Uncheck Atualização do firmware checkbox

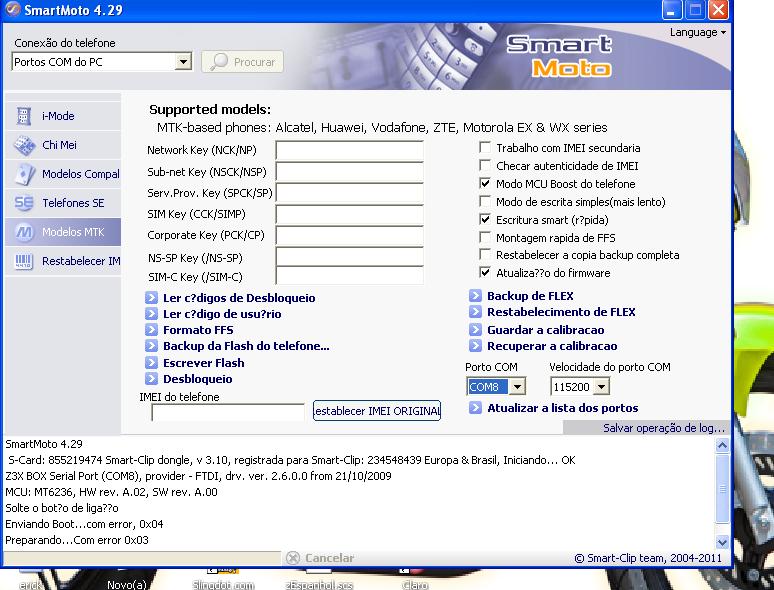485,273
